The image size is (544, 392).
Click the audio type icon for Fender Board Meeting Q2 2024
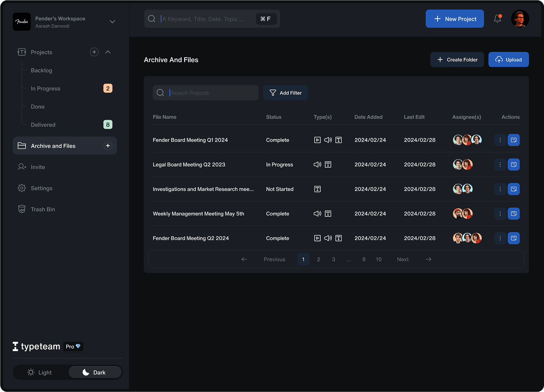[x=328, y=238]
